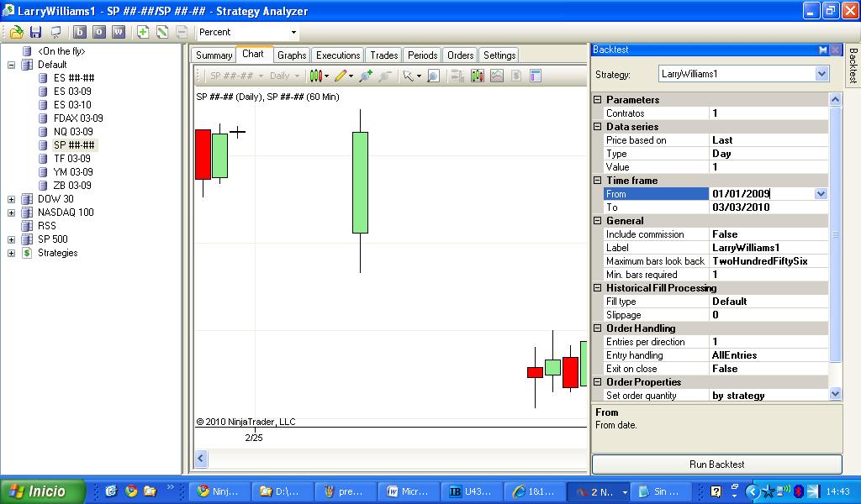Open the Micr... Word taskbar item
Viewport: 861px width, 504px height.
pyautogui.click(x=409, y=491)
